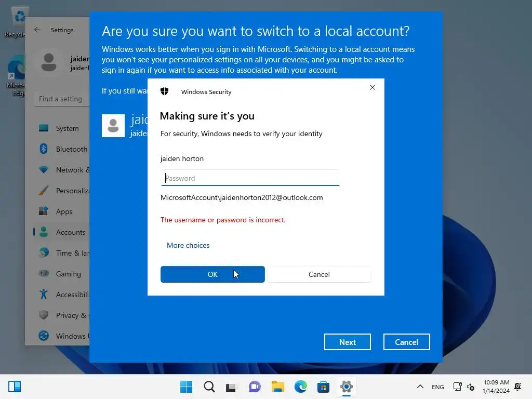Open Apps in the Settings sidebar

pos(62,211)
